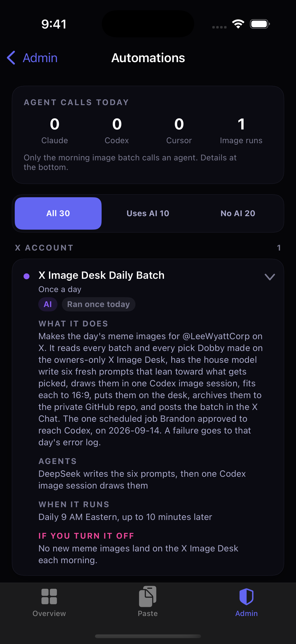Go to the Paste tab label
Viewport: 296px width, 644px height.
point(148,613)
